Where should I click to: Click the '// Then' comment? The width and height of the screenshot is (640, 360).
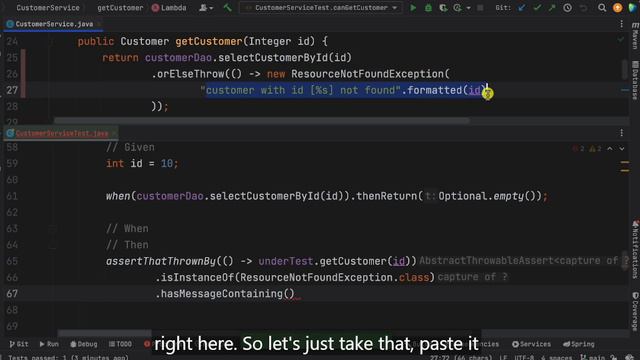click(x=127, y=245)
